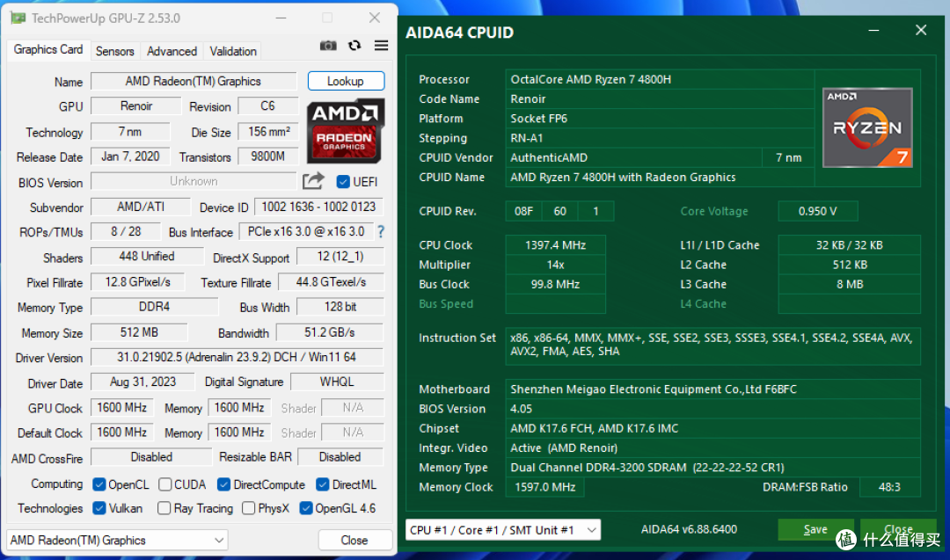Click the Core Voltage value '0.950 V'
The height and width of the screenshot is (560, 950).
817,211
